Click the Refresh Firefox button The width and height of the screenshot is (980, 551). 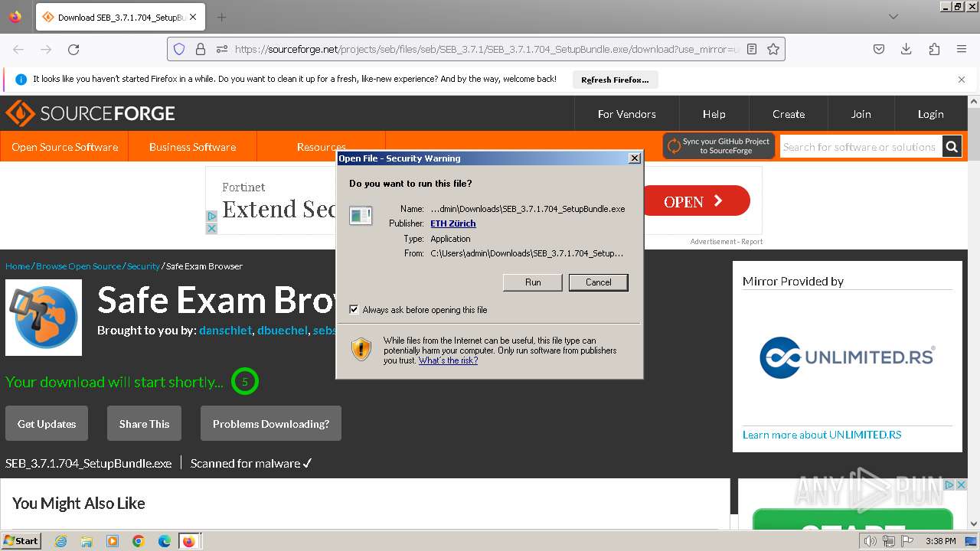tap(615, 80)
